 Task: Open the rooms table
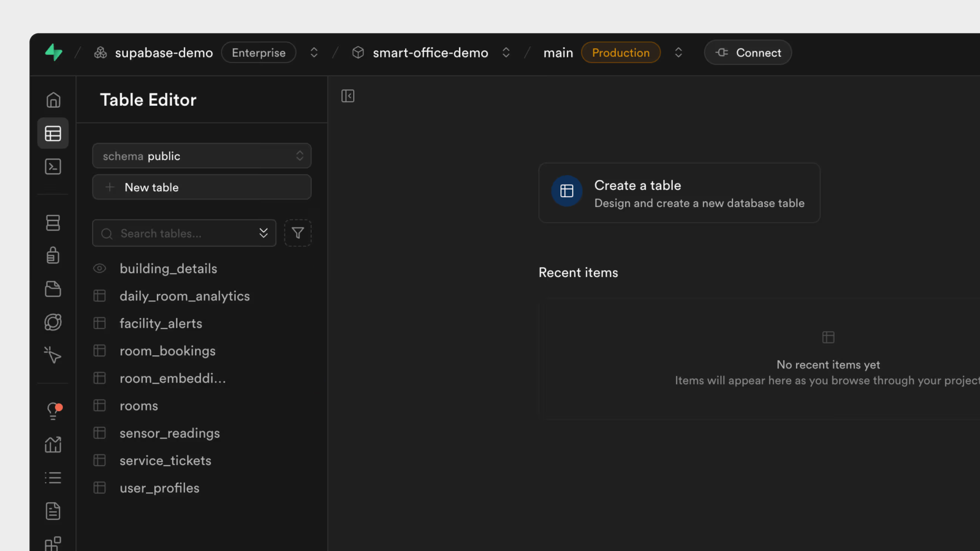point(138,405)
